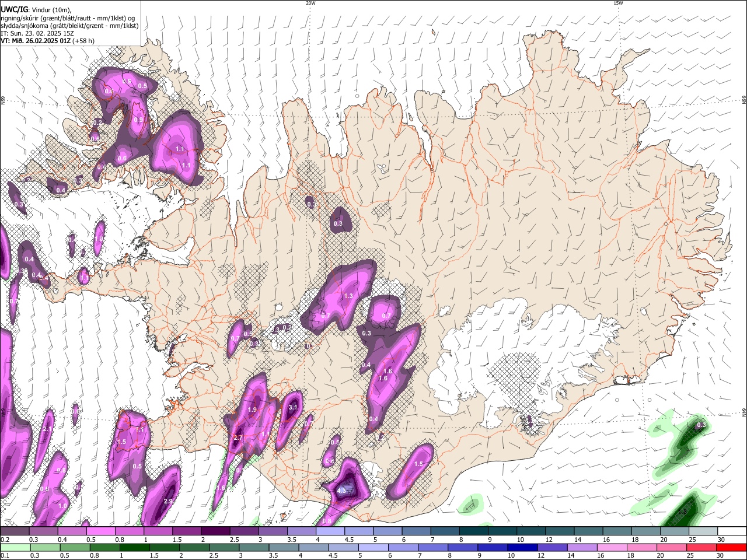This screenshot has height=560, width=747.
Task: Select the slydda/snjókoma legend description line
Action: coord(69,26)
